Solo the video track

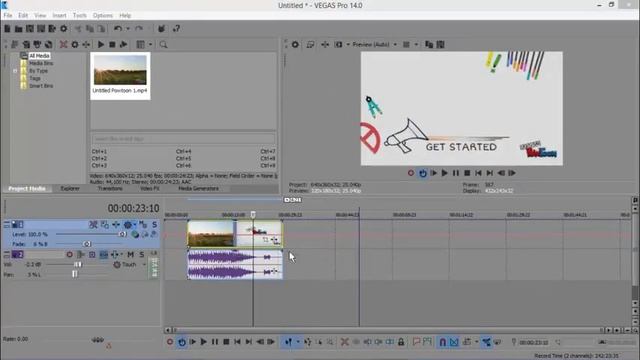pyautogui.click(x=154, y=224)
